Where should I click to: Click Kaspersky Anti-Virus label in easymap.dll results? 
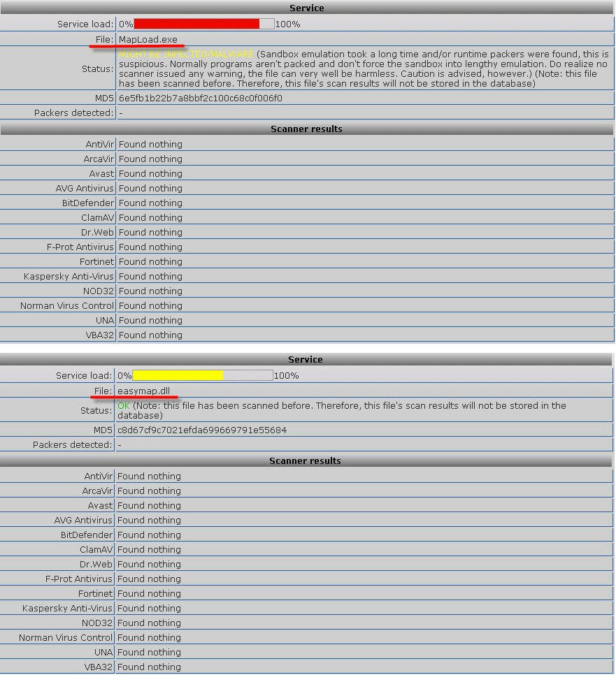(x=67, y=609)
